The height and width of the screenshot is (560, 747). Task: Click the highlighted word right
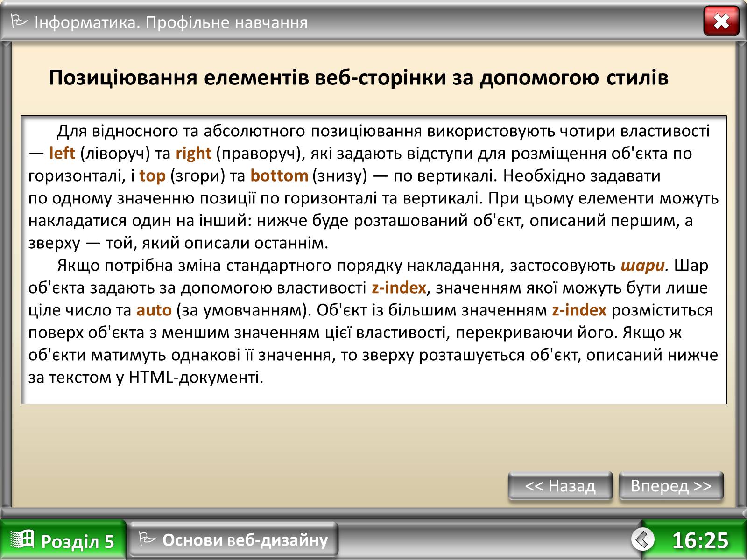[194, 154]
